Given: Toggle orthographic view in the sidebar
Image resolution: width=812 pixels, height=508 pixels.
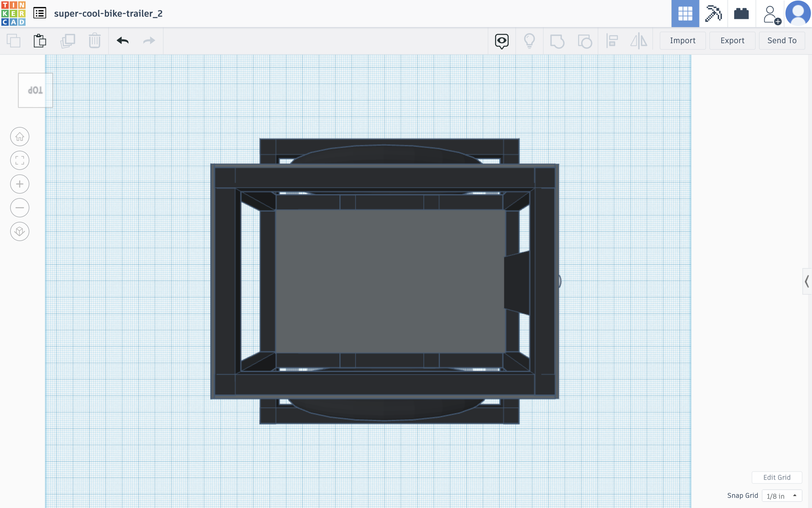Looking at the screenshot, I should [x=19, y=232].
